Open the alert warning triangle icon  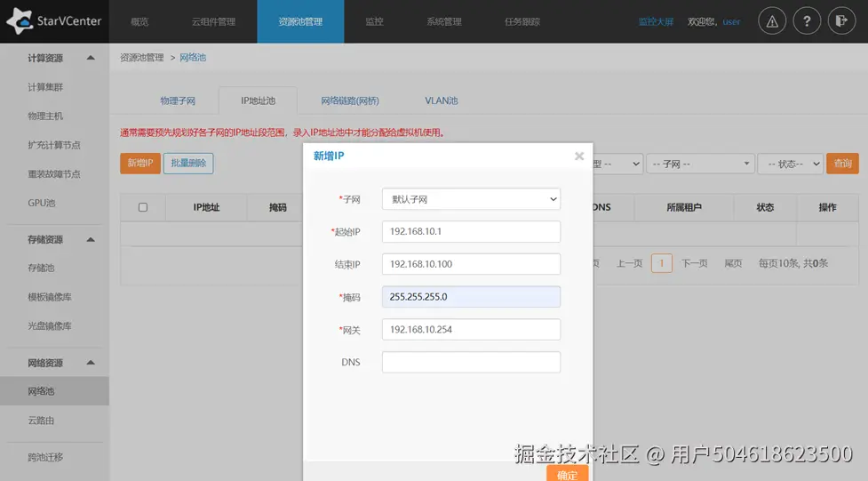[772, 21]
